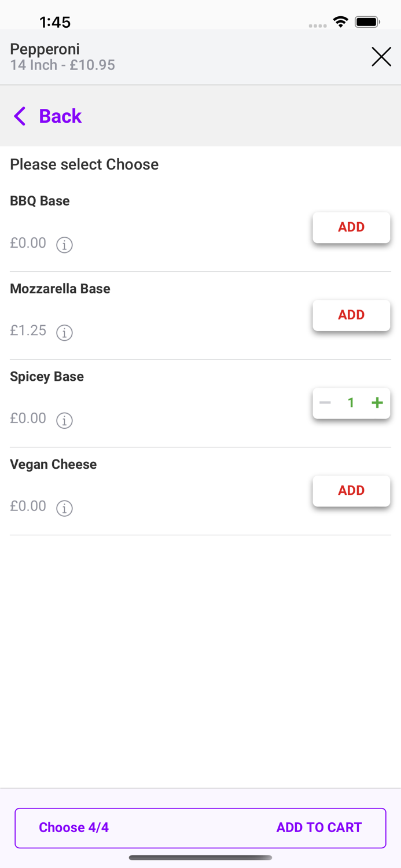
Task: Tap the battery indicator icon
Action: click(367, 22)
